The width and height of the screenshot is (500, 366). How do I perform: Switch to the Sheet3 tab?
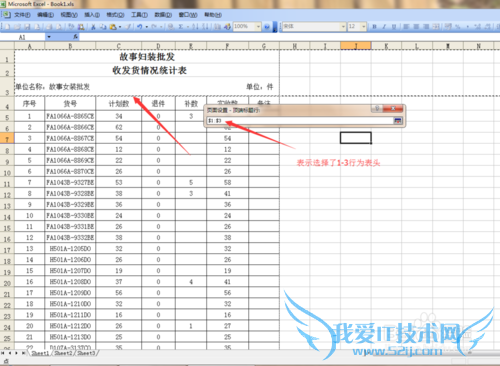[86, 353]
